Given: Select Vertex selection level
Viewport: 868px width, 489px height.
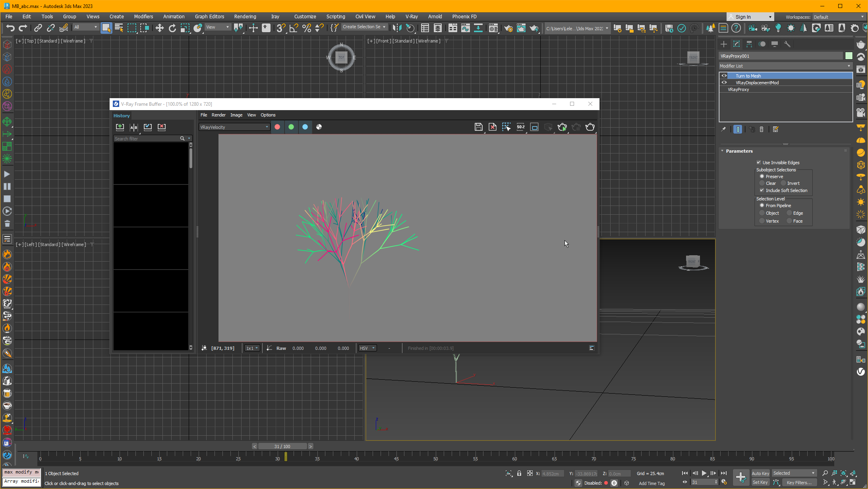Looking at the screenshot, I should click(x=762, y=221).
